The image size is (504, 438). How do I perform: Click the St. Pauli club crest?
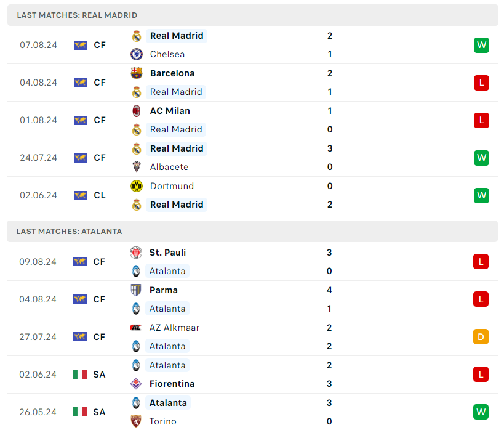point(135,253)
